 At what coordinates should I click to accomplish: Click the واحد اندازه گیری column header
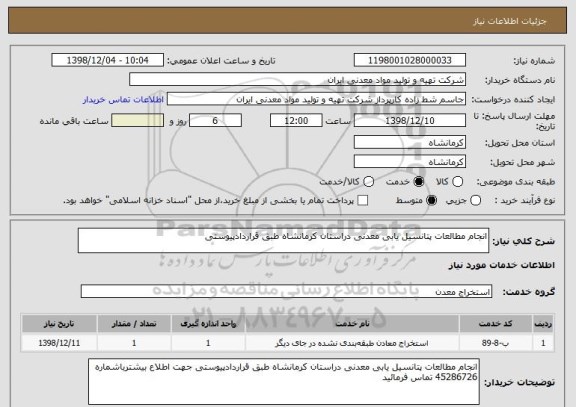coord(208,324)
